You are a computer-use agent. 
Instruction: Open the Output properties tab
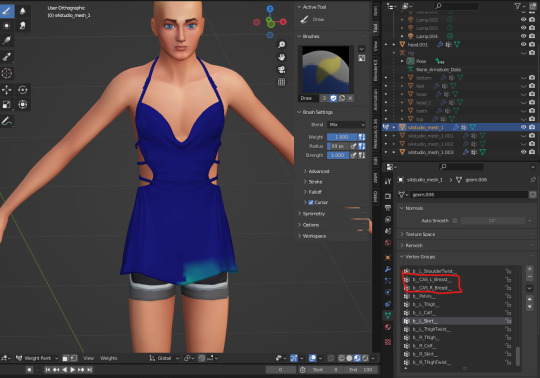[x=388, y=208]
